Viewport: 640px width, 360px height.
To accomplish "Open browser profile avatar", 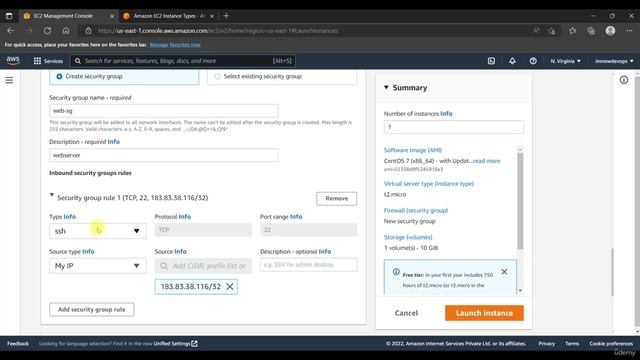I will click(610, 31).
